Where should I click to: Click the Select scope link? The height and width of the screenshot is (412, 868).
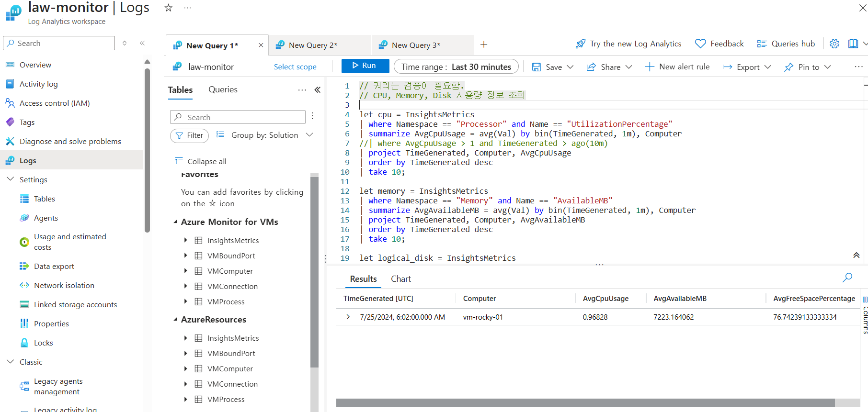(x=295, y=67)
